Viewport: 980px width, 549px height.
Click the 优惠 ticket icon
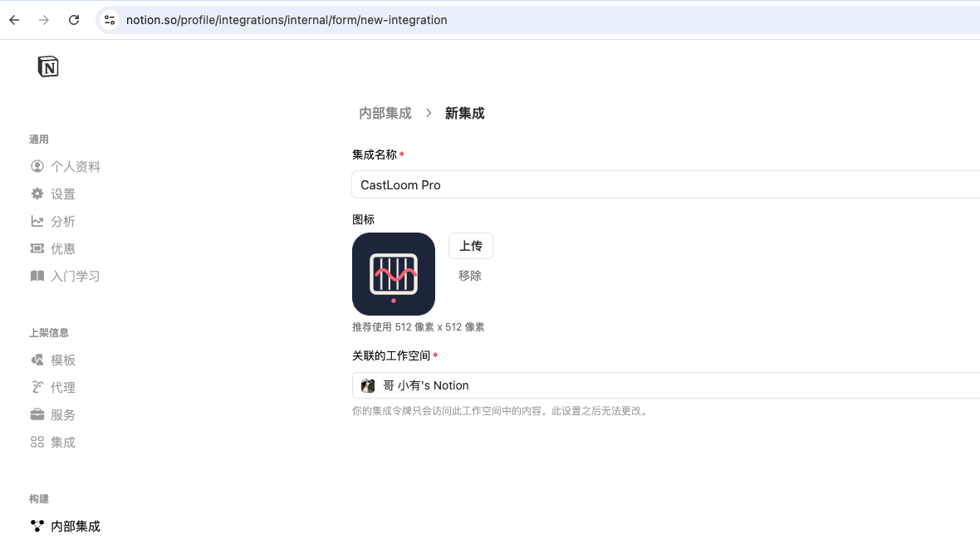point(37,249)
